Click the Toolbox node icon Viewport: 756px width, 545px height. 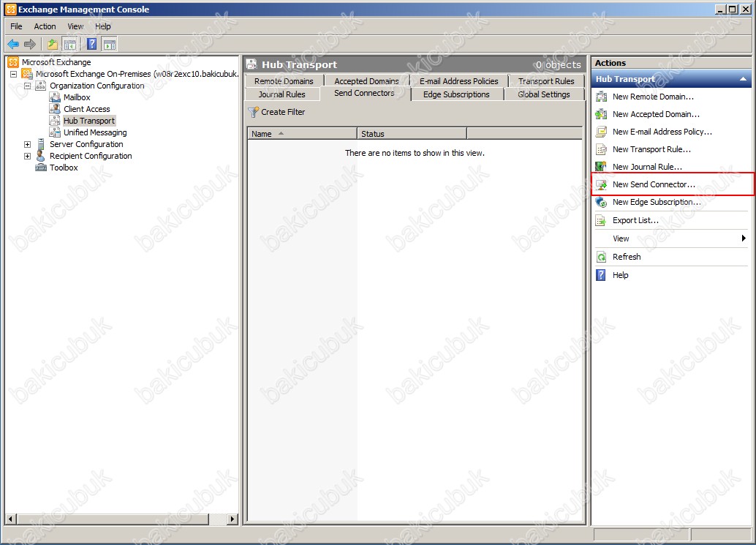(x=41, y=168)
